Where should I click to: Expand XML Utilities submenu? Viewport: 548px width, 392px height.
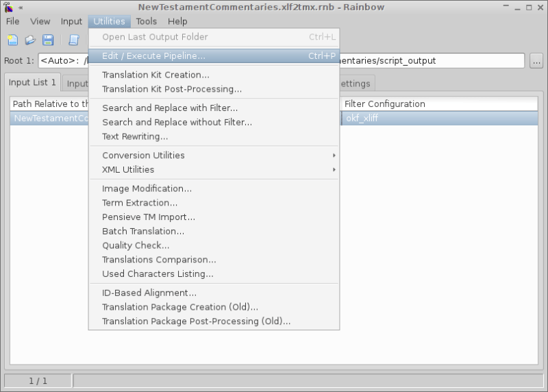coord(214,169)
